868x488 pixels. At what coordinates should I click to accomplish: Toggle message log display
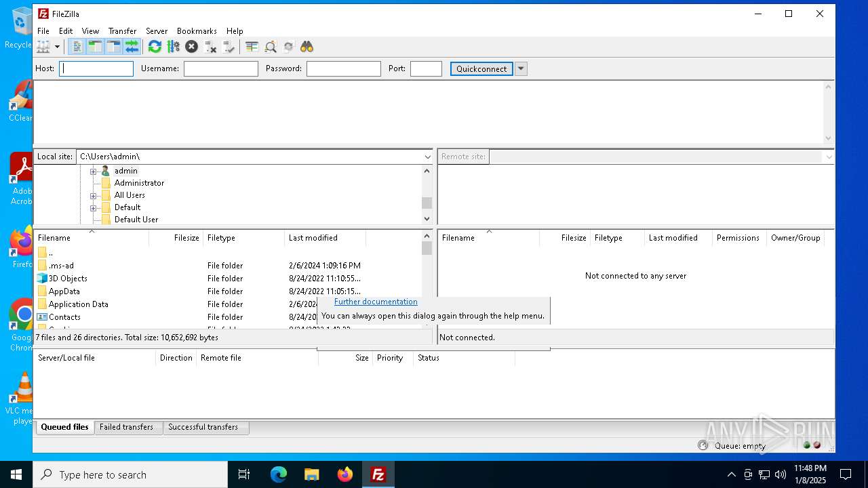coord(77,47)
